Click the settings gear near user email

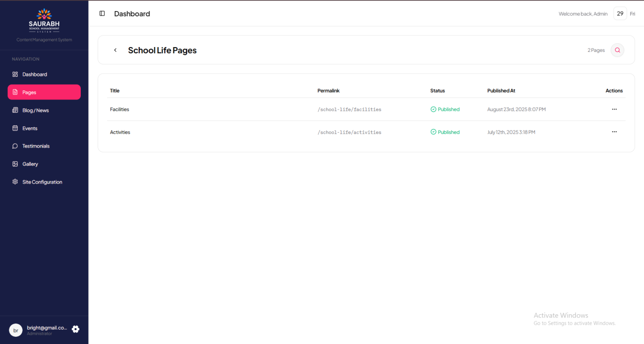[x=76, y=329]
